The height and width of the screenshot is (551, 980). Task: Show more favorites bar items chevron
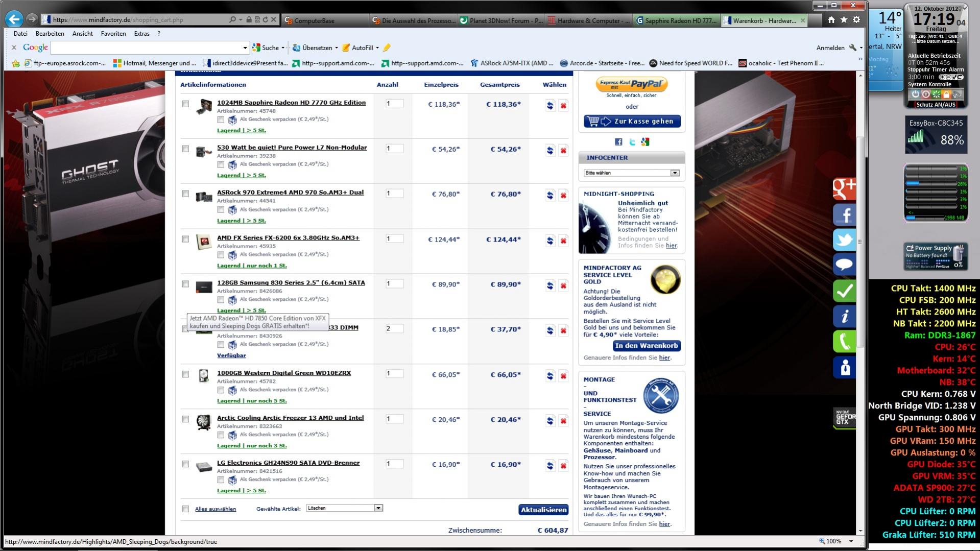pos(860,60)
